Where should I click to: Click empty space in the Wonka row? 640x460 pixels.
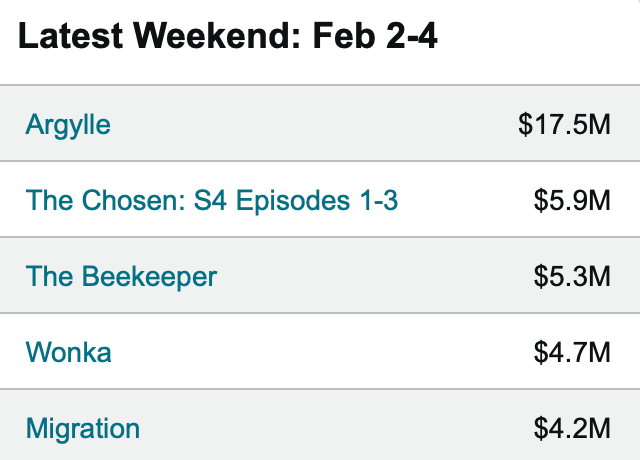coord(322,352)
